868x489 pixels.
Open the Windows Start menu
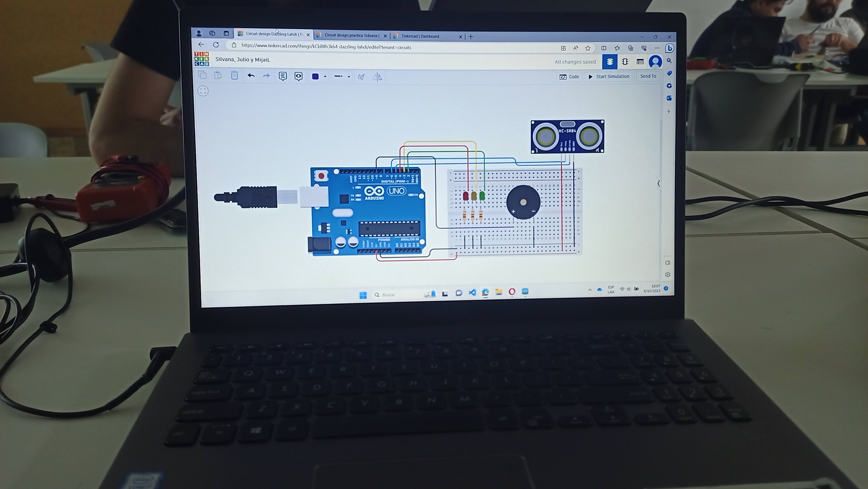363,295
